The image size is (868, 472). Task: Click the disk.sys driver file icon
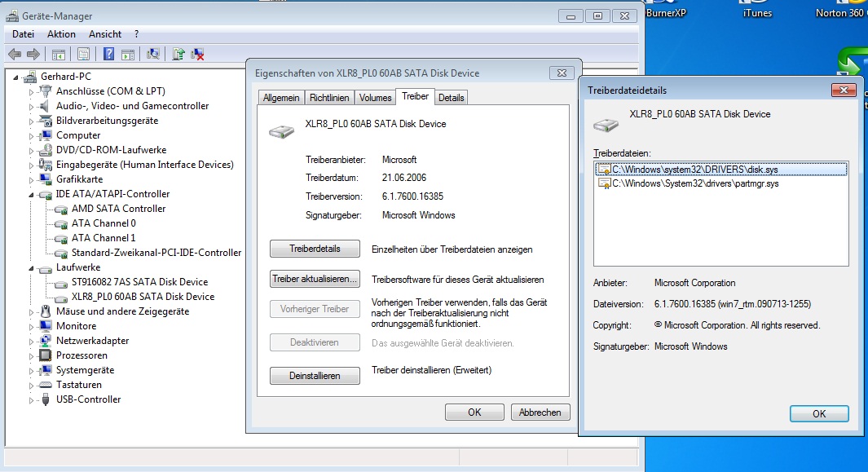pos(603,170)
